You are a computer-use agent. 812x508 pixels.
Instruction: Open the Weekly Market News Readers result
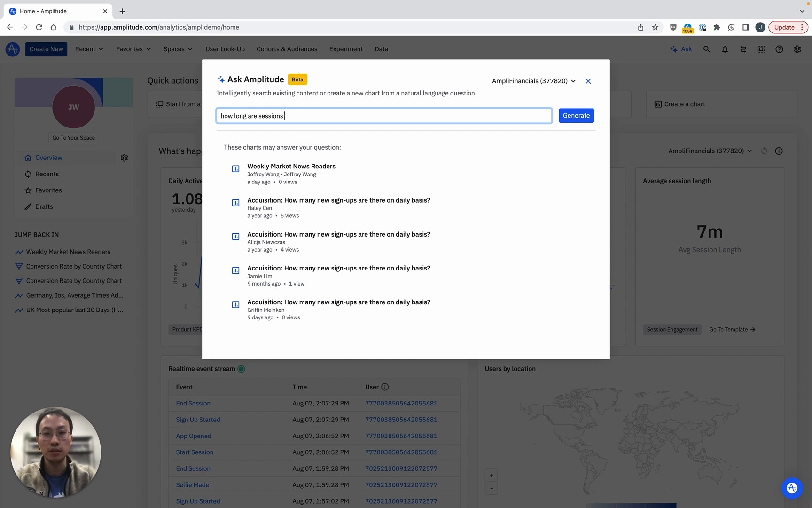coord(291,167)
